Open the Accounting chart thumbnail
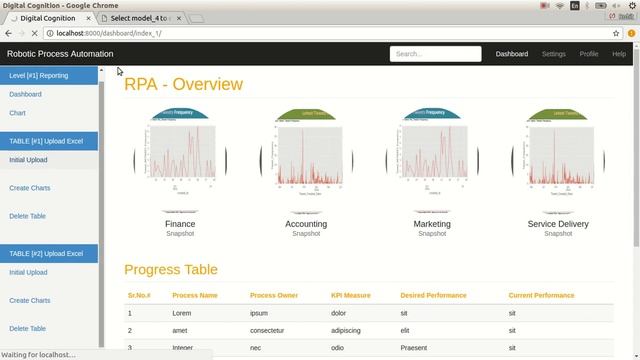The width and height of the screenshot is (640, 360). point(306,160)
